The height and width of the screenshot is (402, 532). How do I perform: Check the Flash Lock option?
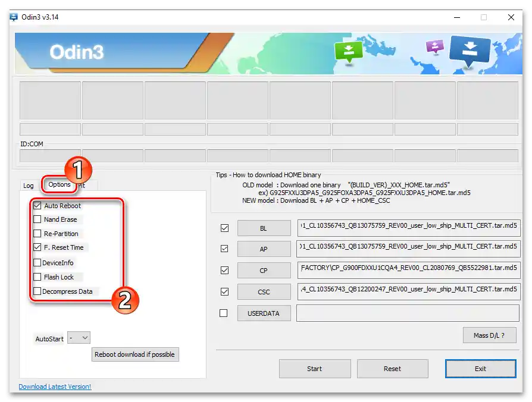point(37,277)
